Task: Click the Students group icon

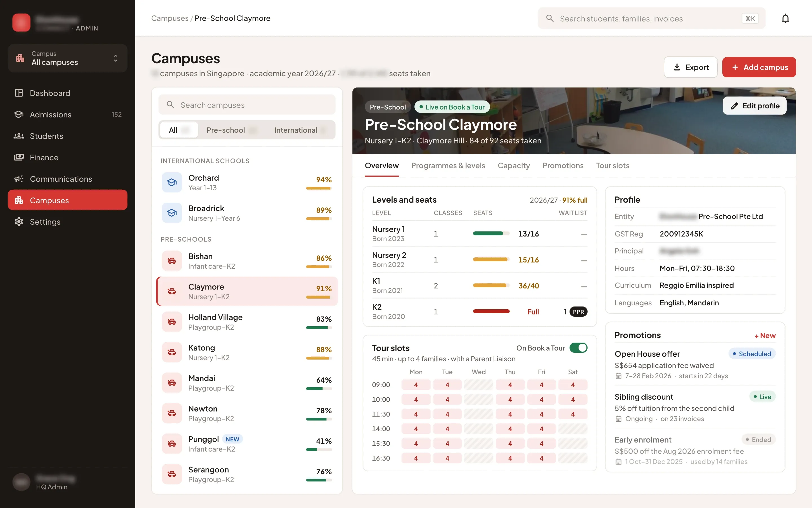Action: [19, 136]
